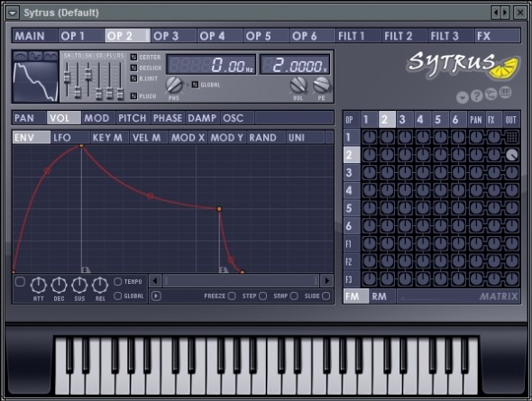Viewport: 532px width, 401px height.
Task: Switch to the next preset arrow
Action: coord(505,13)
